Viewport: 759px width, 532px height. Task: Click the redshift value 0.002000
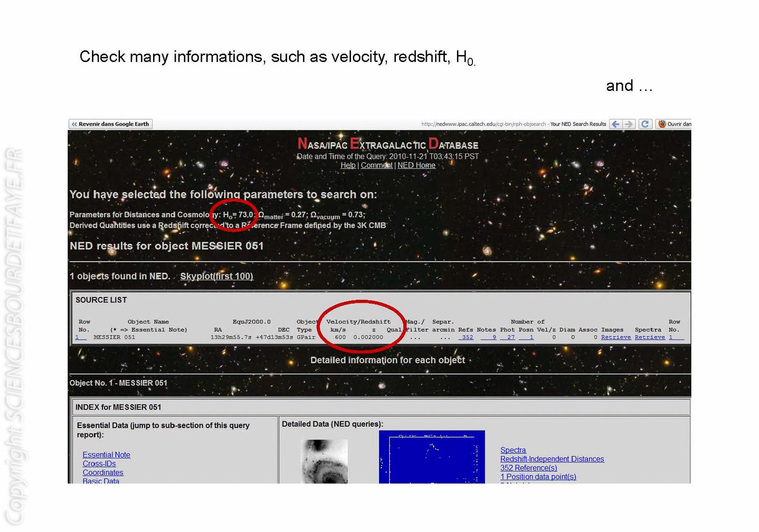(368, 337)
